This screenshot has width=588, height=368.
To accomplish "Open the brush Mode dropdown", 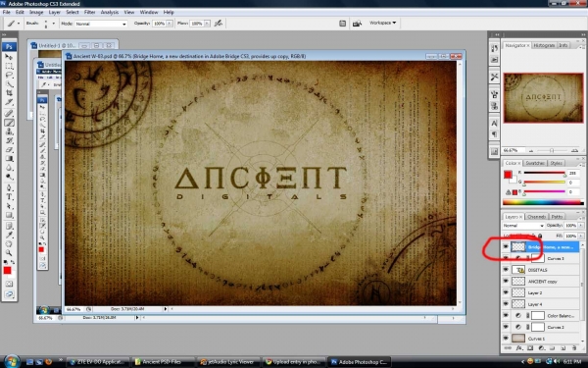I will [x=101, y=24].
